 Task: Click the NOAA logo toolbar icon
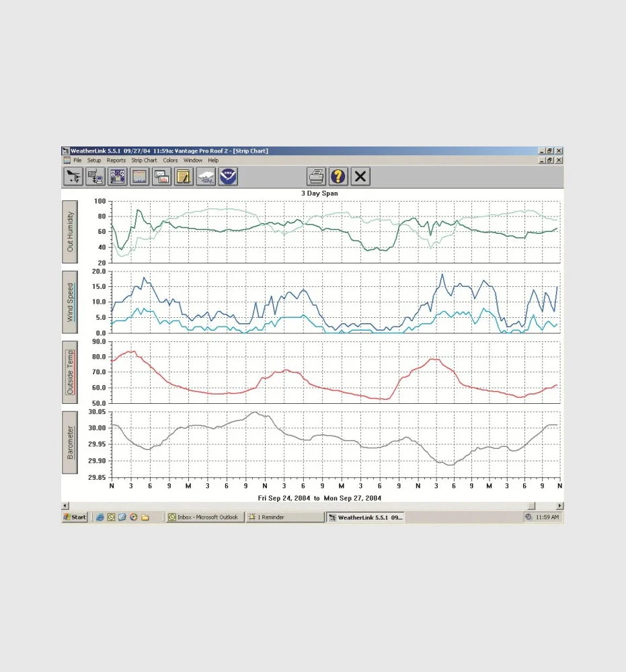pos(228,177)
